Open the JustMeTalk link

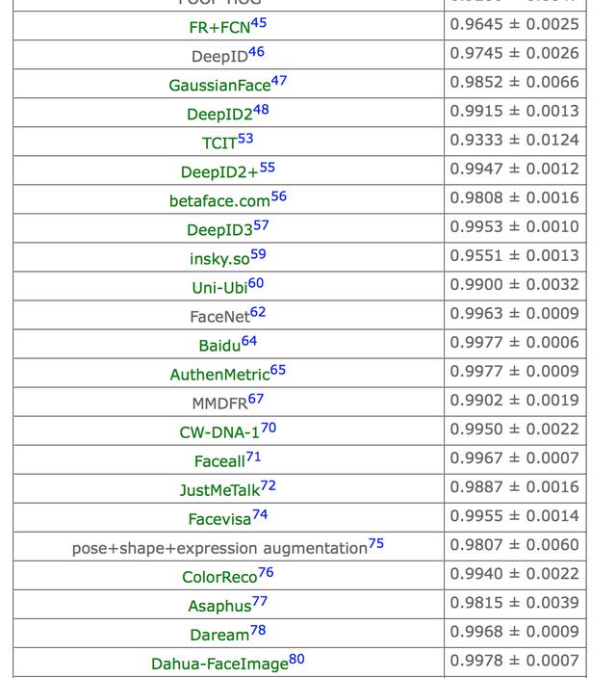[218, 490]
